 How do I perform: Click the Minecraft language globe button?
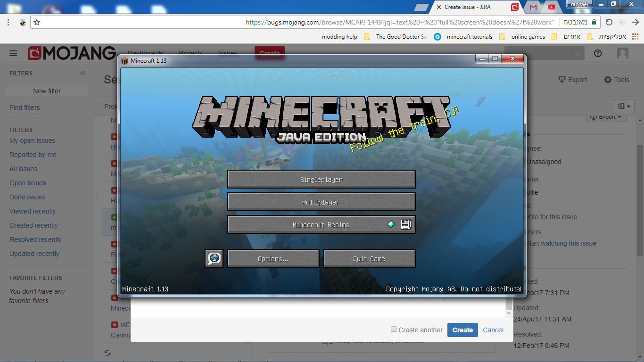(x=214, y=258)
